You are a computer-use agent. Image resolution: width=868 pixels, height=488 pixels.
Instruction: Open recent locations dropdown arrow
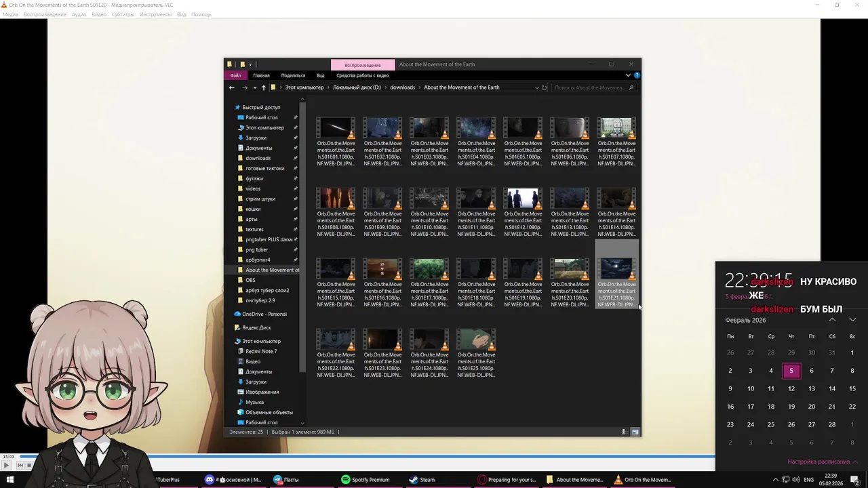255,87
